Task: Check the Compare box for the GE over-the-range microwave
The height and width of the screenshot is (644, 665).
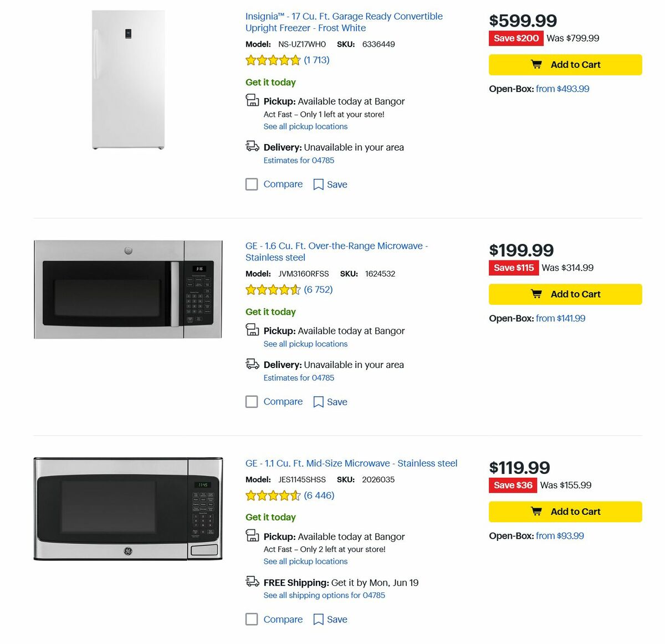Action: pos(252,401)
